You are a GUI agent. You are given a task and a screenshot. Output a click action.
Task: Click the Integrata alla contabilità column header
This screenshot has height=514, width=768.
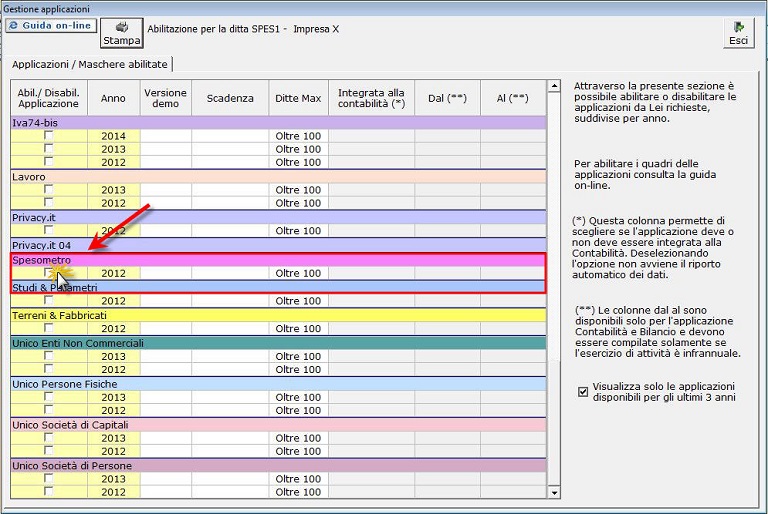[x=371, y=98]
